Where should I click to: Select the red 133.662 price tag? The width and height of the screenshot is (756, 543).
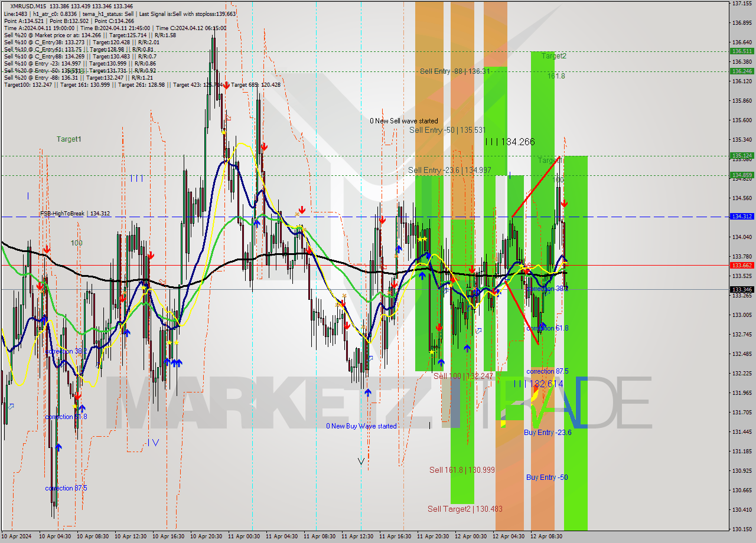click(x=742, y=266)
